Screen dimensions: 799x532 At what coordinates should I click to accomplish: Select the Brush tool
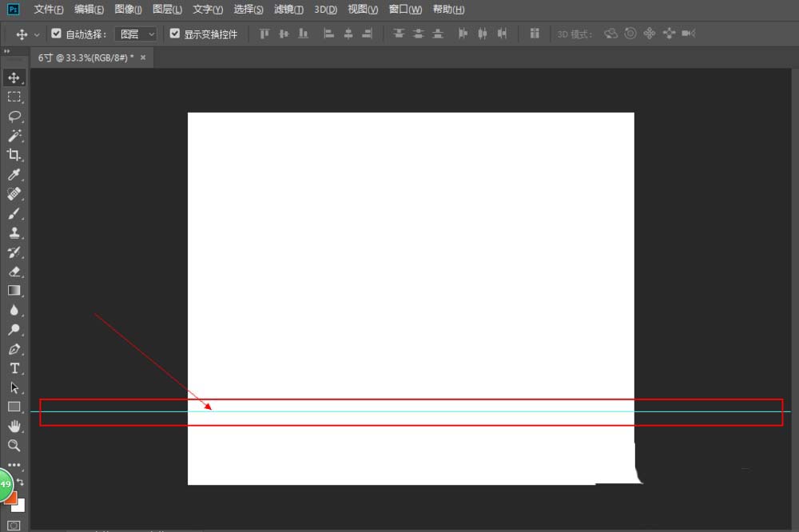pos(14,213)
